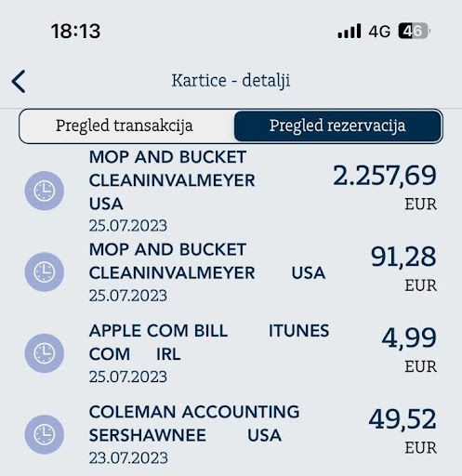Tap the back arrow icon
This screenshot has height=476, width=462.
(x=19, y=81)
